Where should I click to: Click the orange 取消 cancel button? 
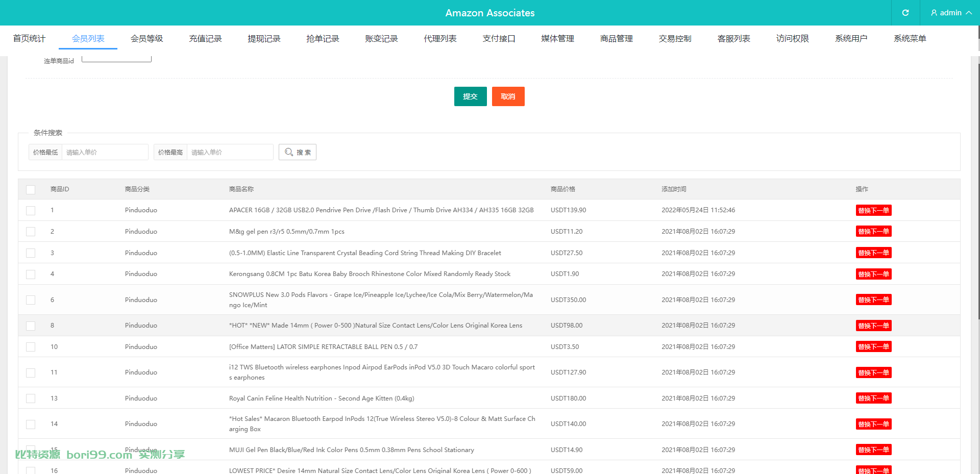[508, 96]
